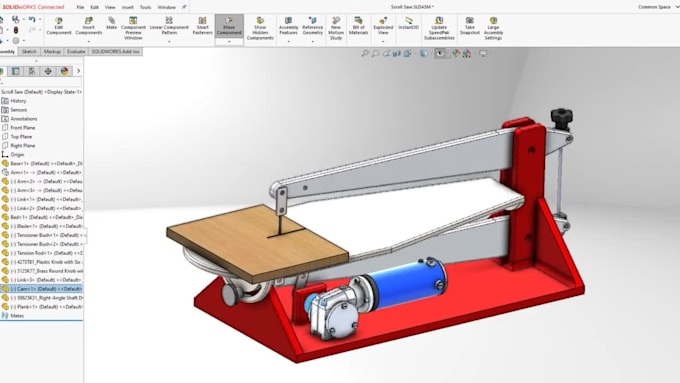Expand the Reference Geometry dropdown arrow
This screenshot has width=680, height=383.
pyautogui.click(x=313, y=42)
